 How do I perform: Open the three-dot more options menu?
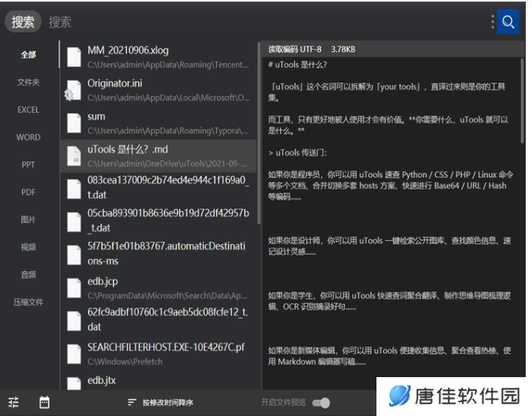[492, 22]
